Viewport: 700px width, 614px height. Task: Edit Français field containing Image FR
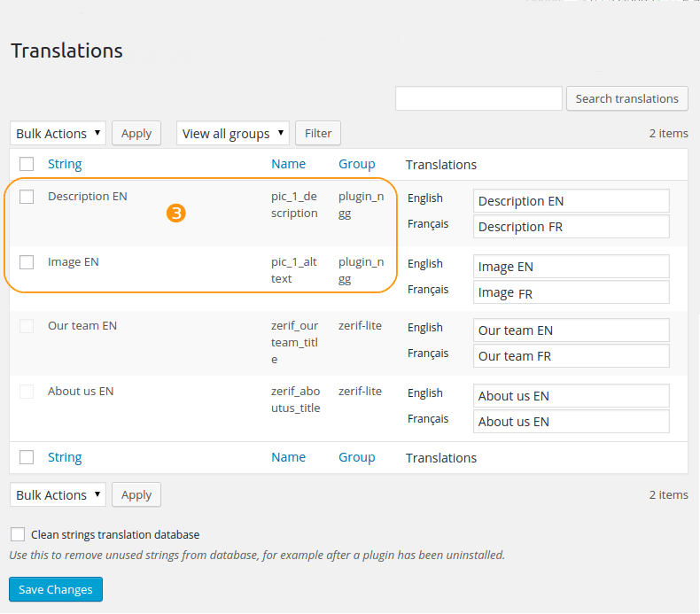572,292
